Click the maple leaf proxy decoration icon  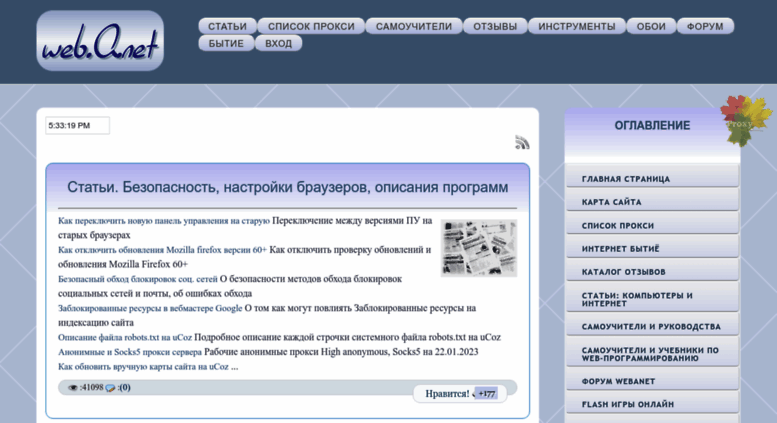tap(745, 120)
